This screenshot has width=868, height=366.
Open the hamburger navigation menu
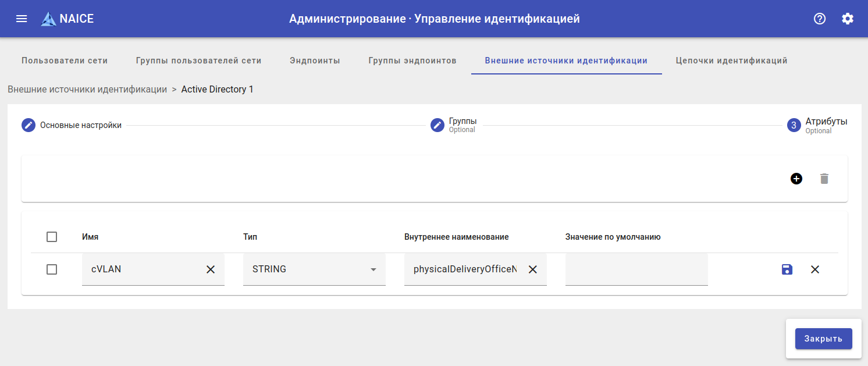[x=22, y=19]
